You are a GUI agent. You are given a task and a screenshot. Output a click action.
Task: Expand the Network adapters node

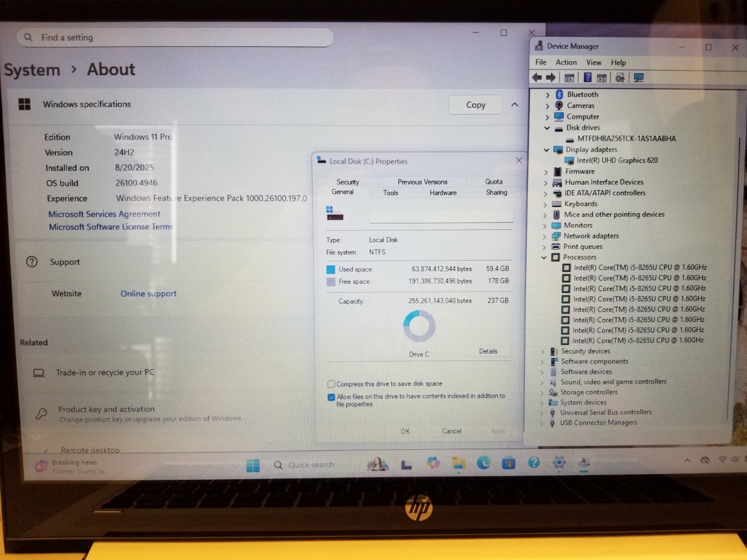[544, 237]
